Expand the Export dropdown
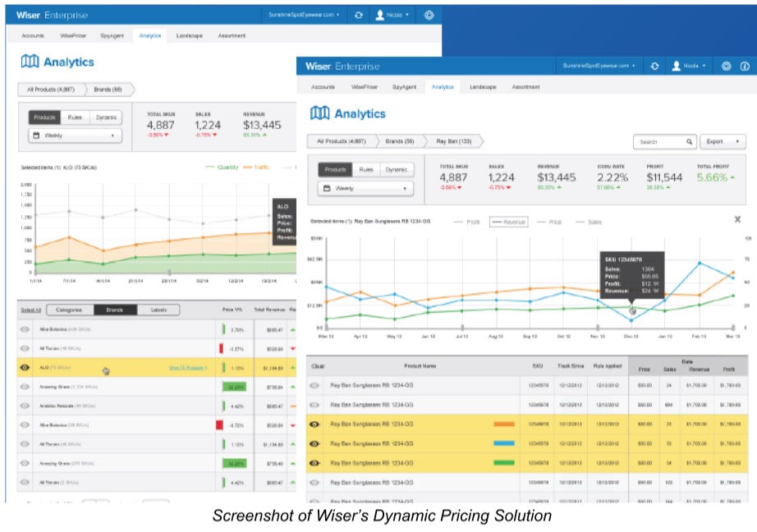 tap(723, 142)
